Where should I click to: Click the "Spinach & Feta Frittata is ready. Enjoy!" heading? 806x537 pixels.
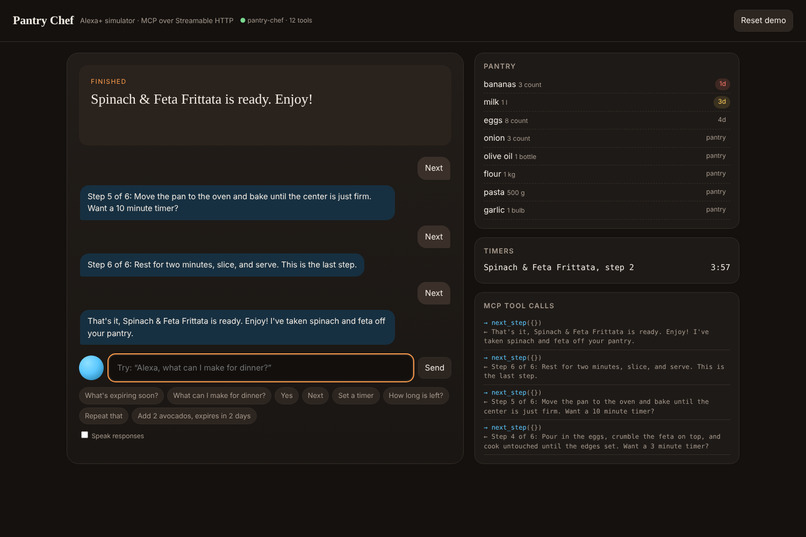[x=202, y=99]
